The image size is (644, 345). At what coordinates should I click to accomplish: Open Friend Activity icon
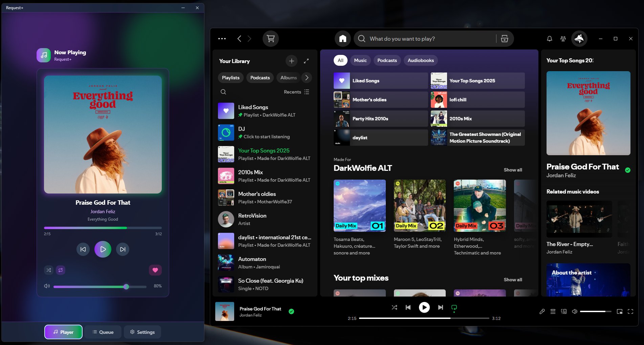tap(563, 39)
